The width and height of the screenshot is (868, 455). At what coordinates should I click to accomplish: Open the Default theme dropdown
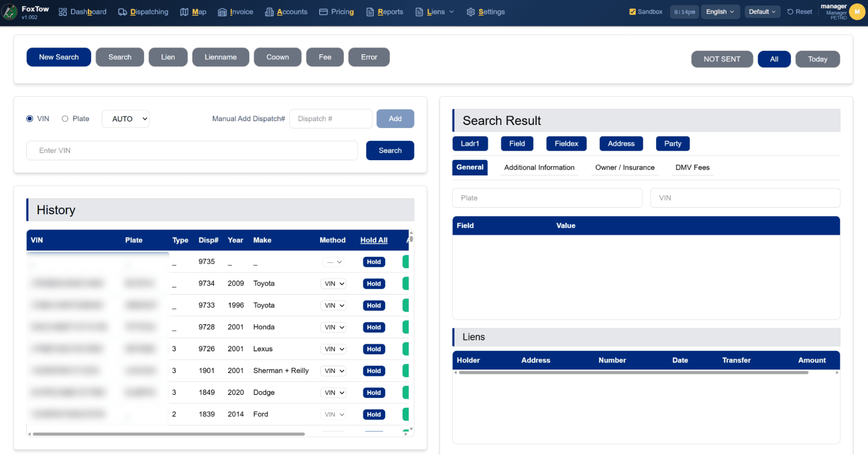(762, 12)
